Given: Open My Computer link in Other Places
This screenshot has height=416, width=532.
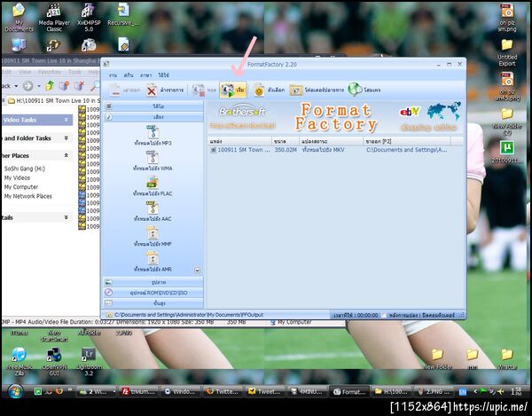Looking at the screenshot, I should [21, 187].
